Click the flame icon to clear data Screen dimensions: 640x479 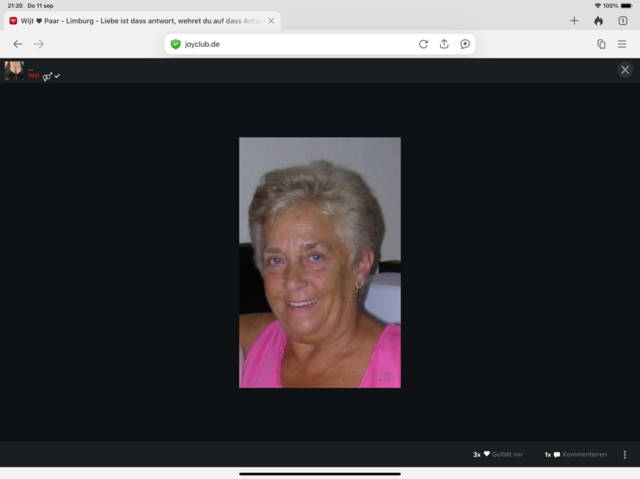598,20
